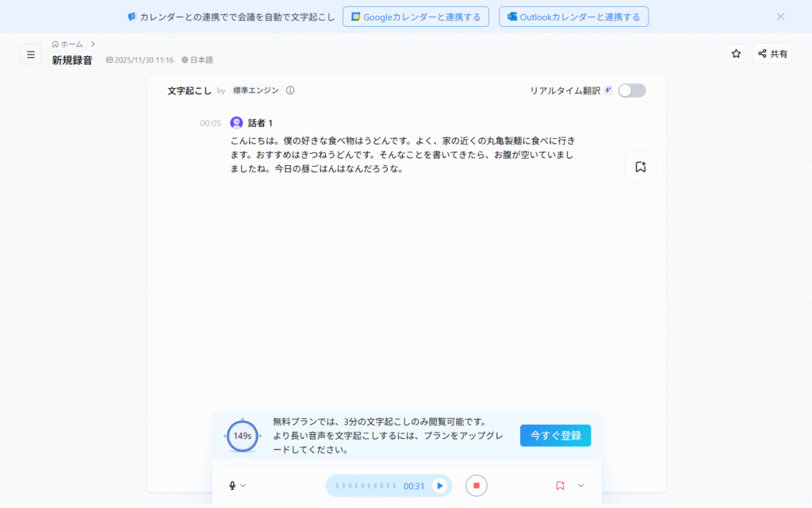Click Googleカレンダーと連携する button
This screenshot has height=508, width=812.
(416, 17)
